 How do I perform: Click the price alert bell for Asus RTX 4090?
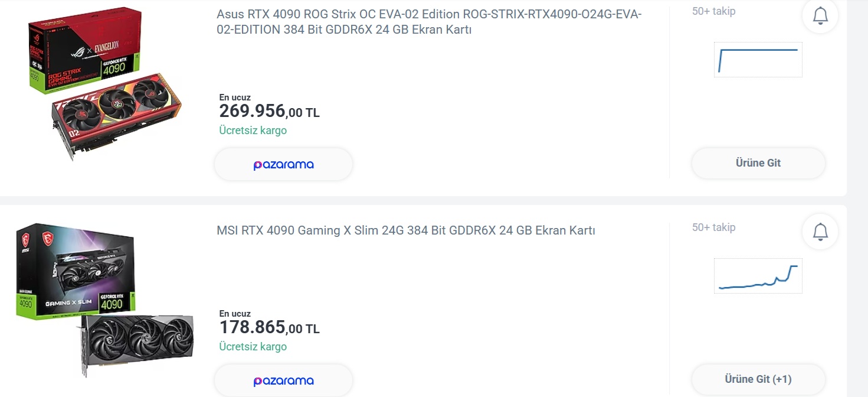[820, 16]
